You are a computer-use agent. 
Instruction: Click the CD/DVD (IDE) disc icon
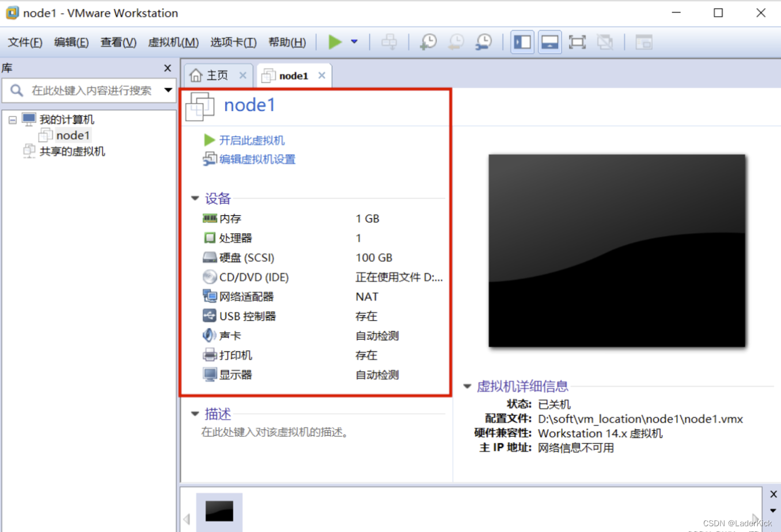[210, 277]
